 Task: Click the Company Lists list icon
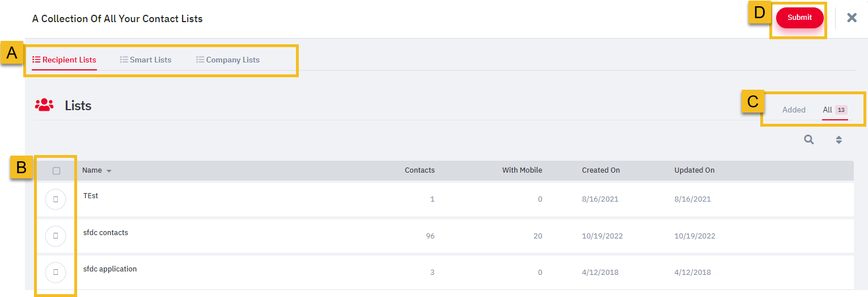pos(200,60)
